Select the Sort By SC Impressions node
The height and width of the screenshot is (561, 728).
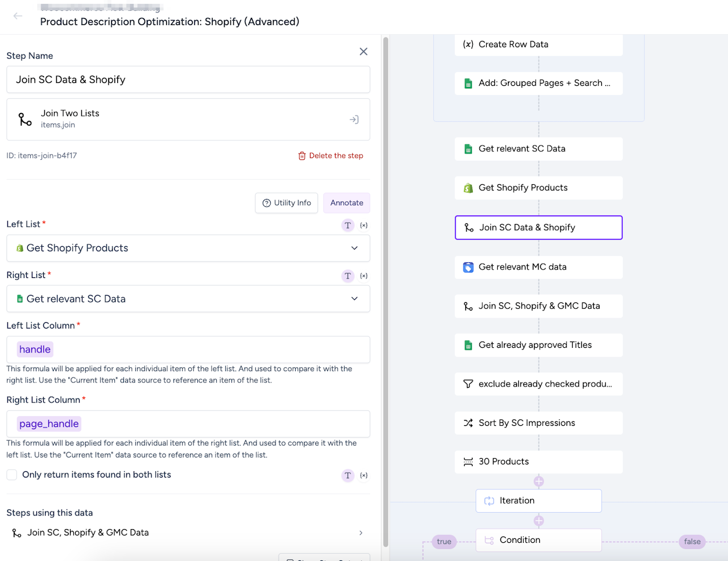click(538, 423)
